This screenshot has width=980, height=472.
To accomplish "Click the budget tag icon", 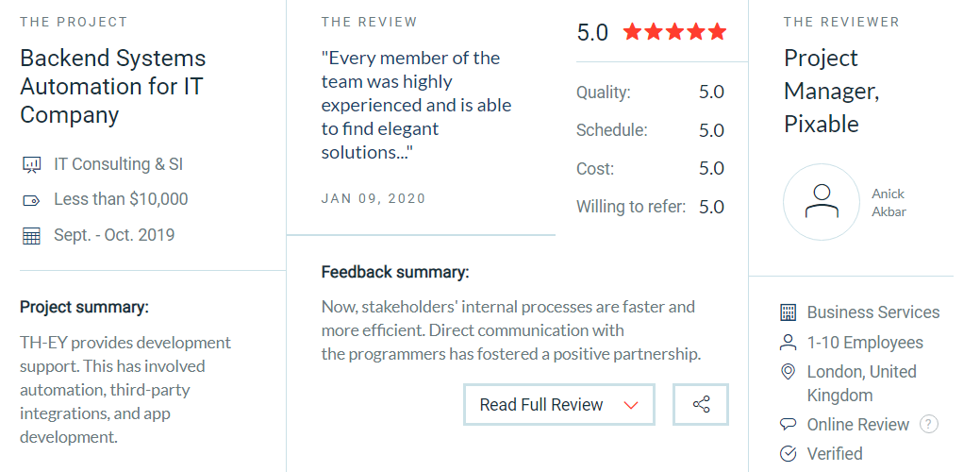I will [x=31, y=200].
